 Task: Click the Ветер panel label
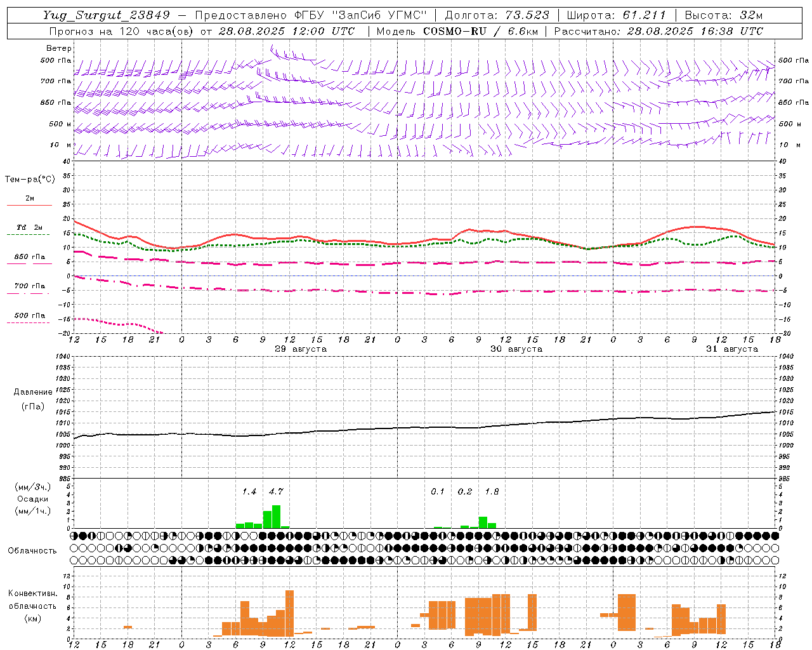click(x=59, y=48)
